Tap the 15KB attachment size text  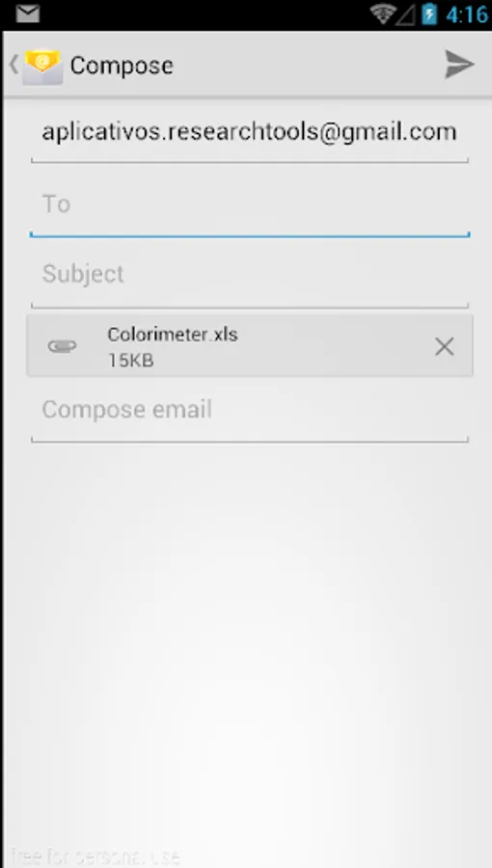click(x=130, y=361)
